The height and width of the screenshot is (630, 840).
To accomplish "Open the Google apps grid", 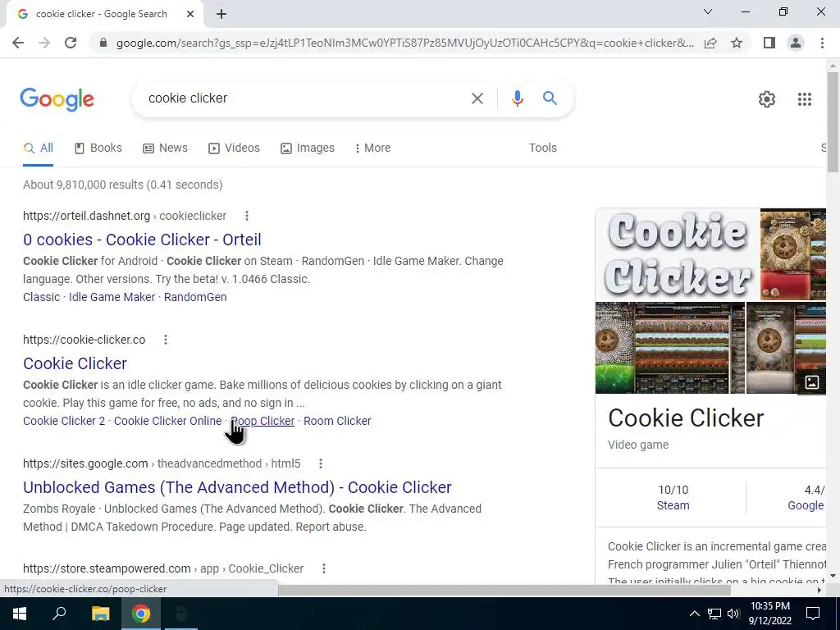I will pyautogui.click(x=804, y=99).
